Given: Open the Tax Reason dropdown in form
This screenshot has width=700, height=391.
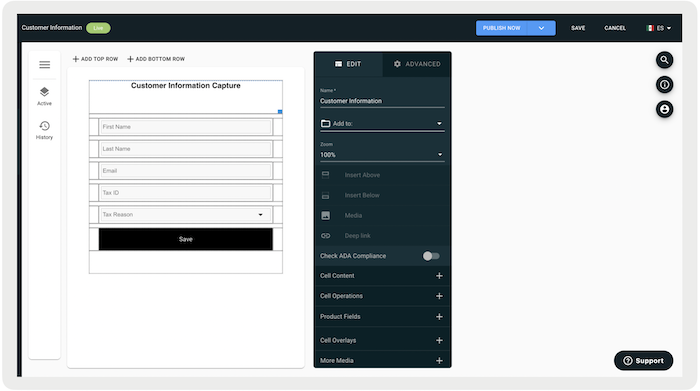Looking at the screenshot, I should pyautogui.click(x=185, y=215).
